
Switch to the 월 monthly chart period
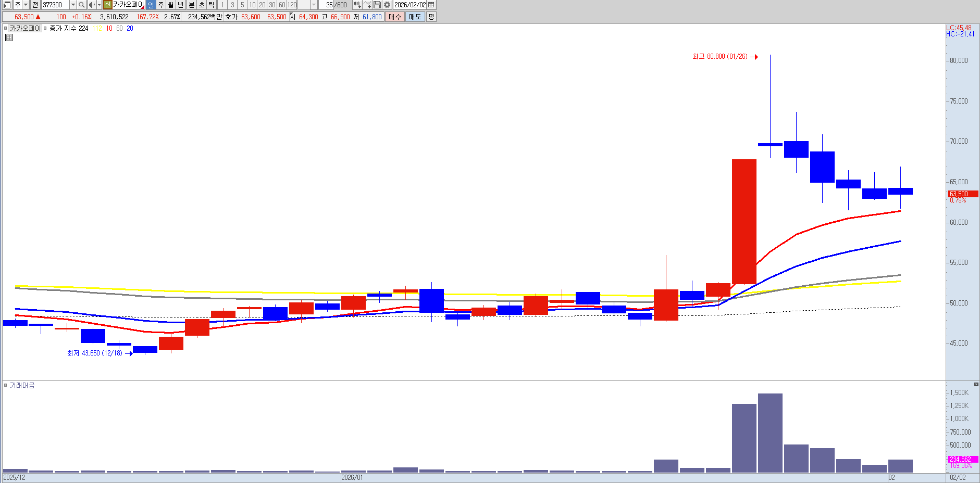tap(170, 5)
